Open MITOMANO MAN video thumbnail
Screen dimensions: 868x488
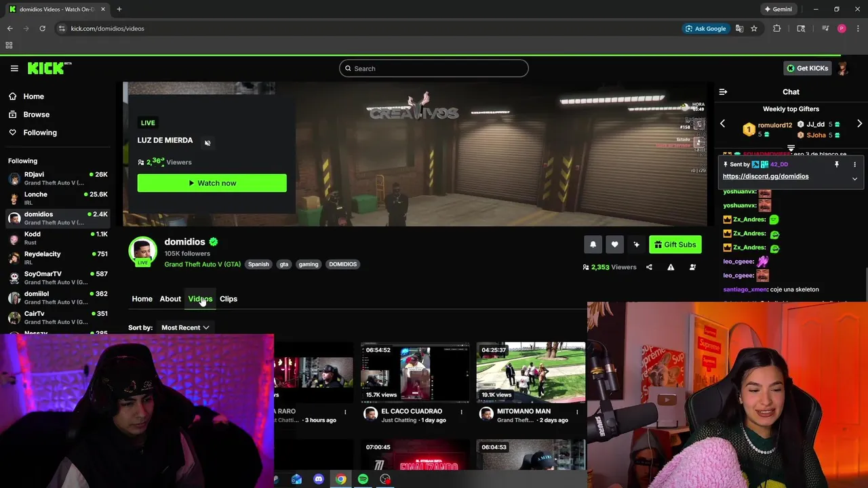pos(530,372)
